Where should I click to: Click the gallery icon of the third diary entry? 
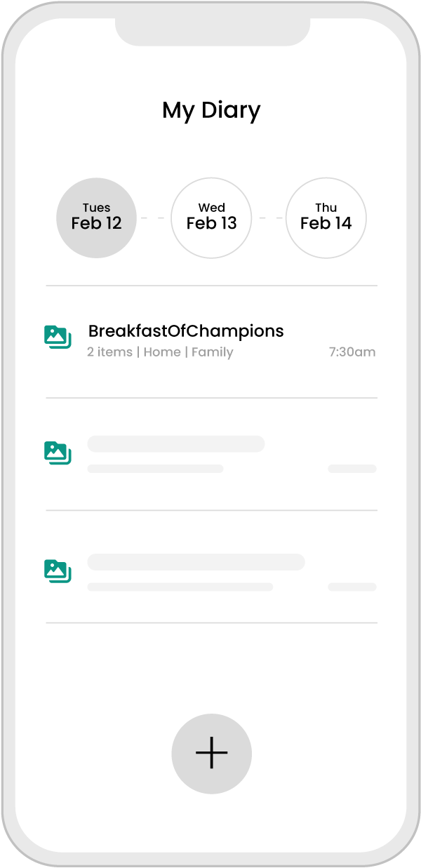tap(58, 570)
